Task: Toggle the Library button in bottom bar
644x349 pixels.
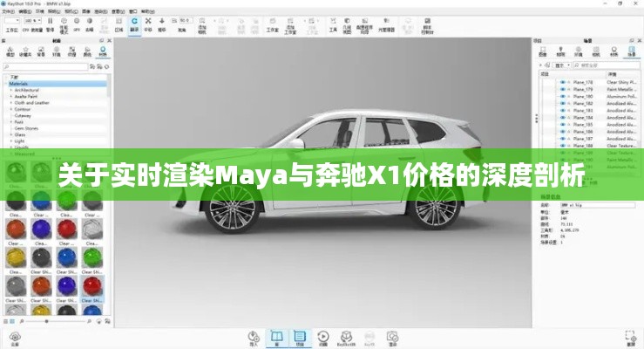Action: tap(277, 338)
